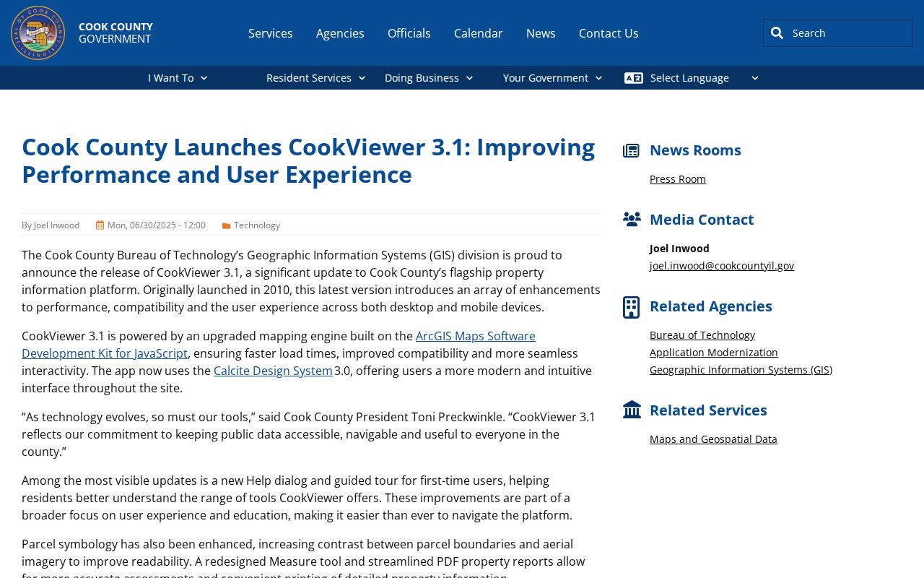This screenshot has width=924, height=578.
Task: Open the Officials menu item
Action: 409,33
